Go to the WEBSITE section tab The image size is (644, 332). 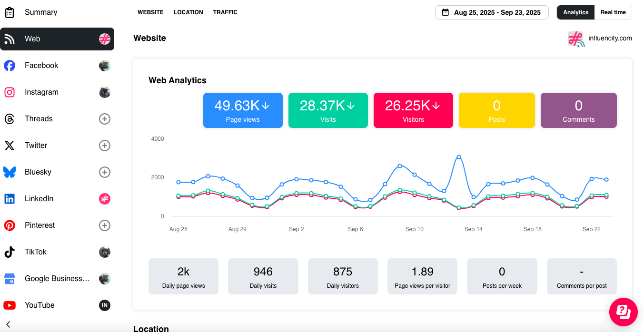coord(150,12)
